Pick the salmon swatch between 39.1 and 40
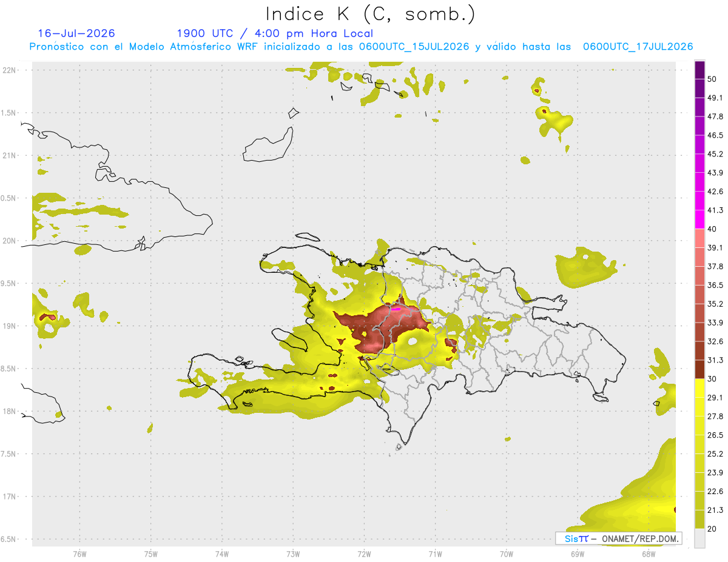Viewport: 728px width, 562px height. click(699, 238)
